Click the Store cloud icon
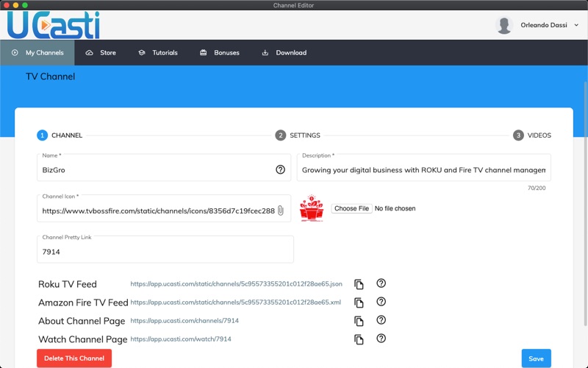 (x=89, y=52)
